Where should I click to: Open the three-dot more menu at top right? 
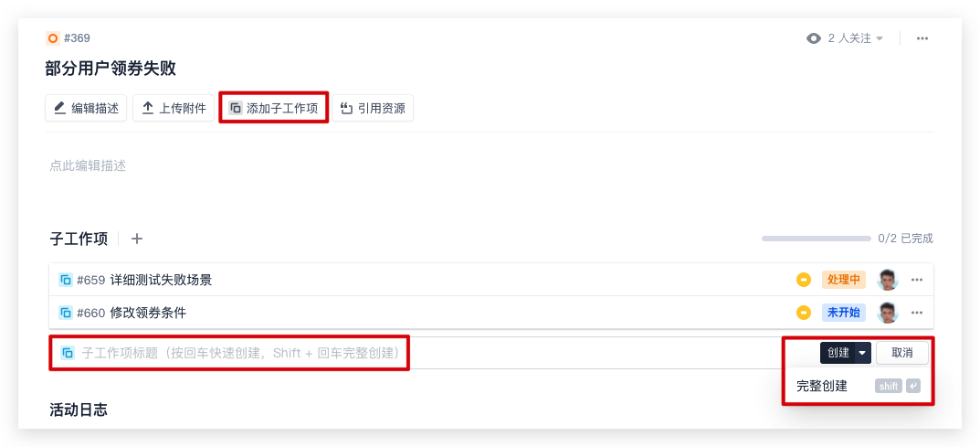coord(922,38)
